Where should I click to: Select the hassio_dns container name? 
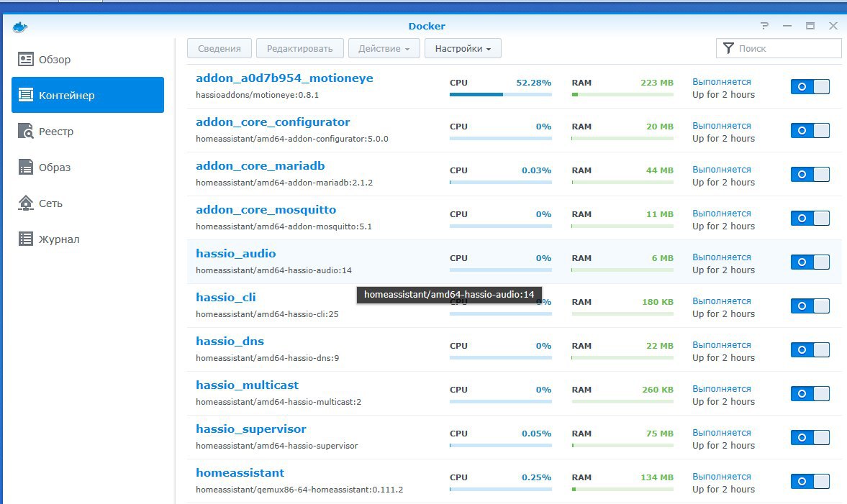click(x=230, y=341)
